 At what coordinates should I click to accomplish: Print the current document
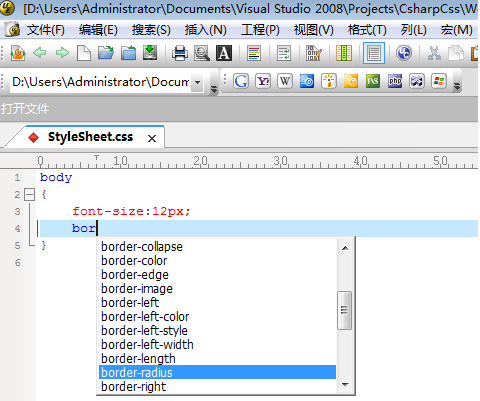pyautogui.click(x=180, y=53)
